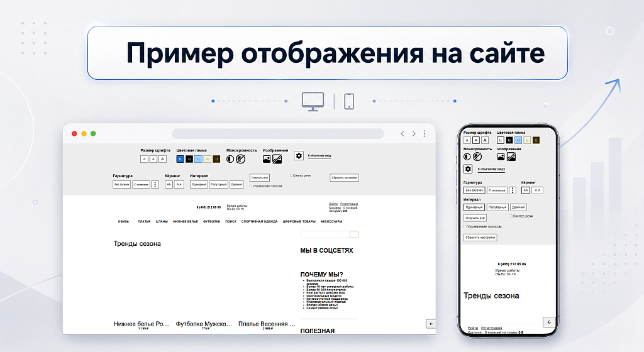Choose beige color scheme swatch in browser window
The height and width of the screenshot is (352, 644).
(x=207, y=159)
